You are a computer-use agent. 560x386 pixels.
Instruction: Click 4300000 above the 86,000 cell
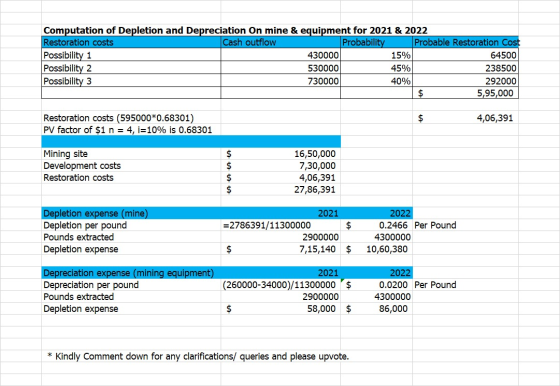coord(392,297)
